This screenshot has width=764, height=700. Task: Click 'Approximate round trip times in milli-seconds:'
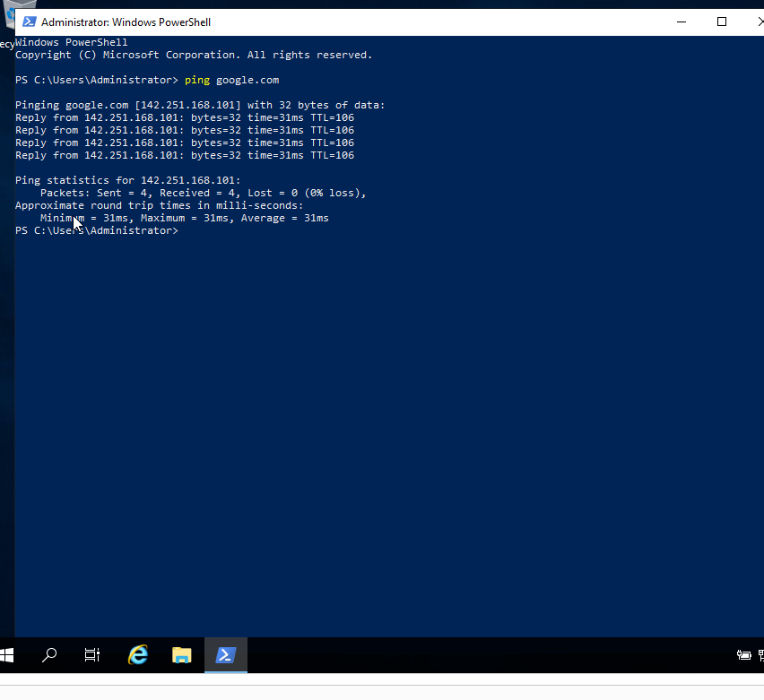pos(160,205)
